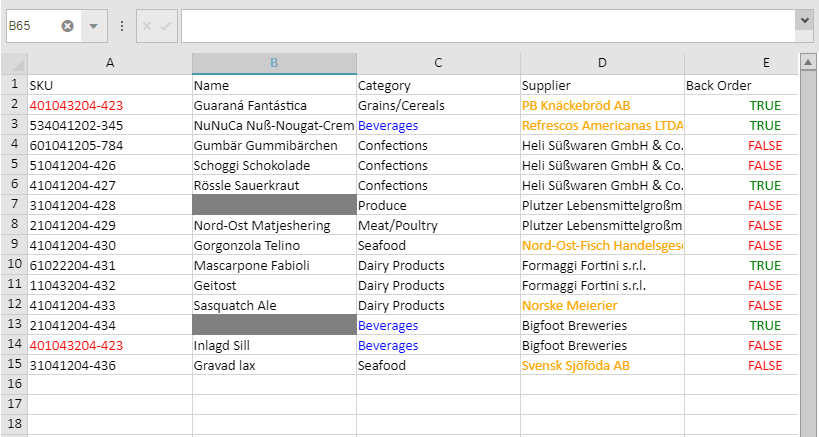Select column D header
The height and width of the screenshot is (437, 819).
602,63
